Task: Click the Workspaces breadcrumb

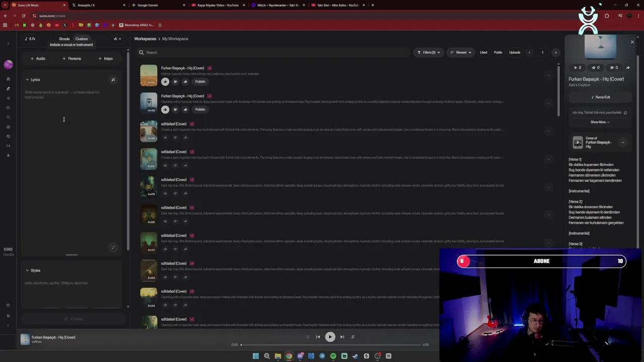Action: [145, 39]
